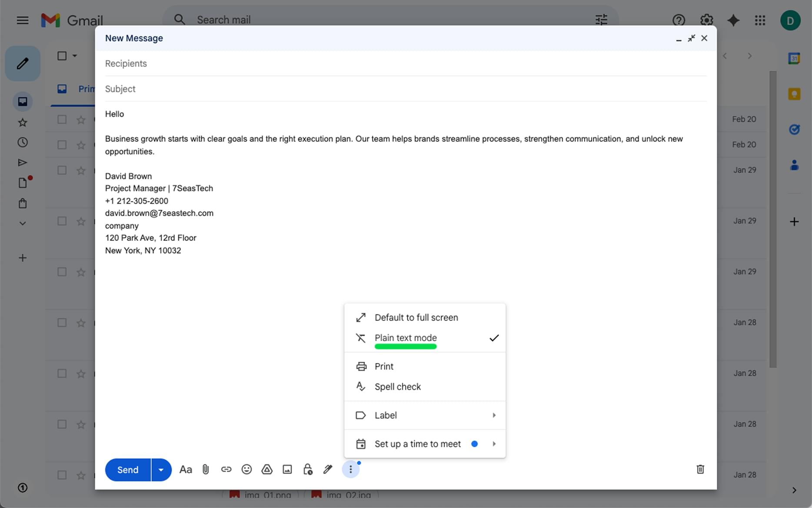Open Google Keep side panel icon
This screenshot has height=508, width=812.
point(794,94)
